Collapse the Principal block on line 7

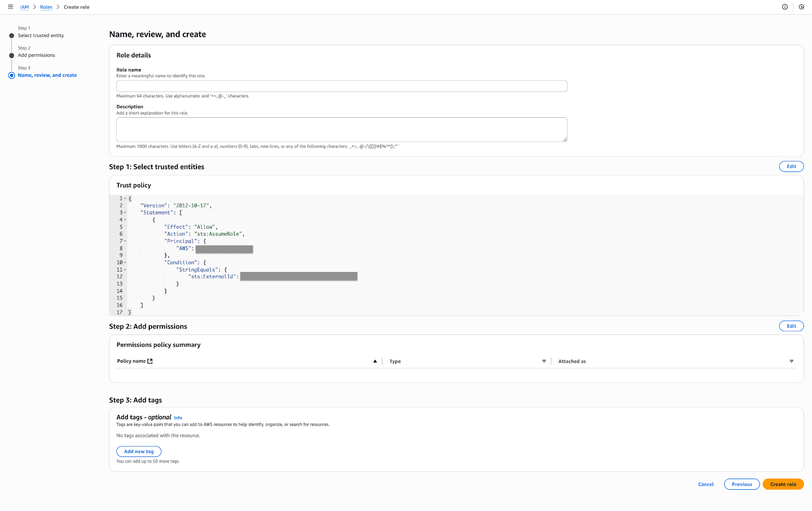pyautogui.click(x=125, y=242)
